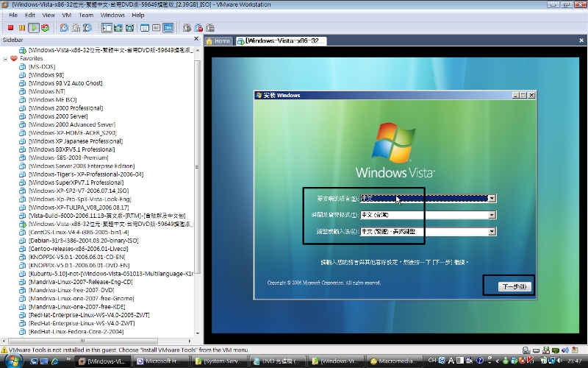Select [Mandriva-Linux-2007-Release-Eng-CD] entry
The width and height of the screenshot is (588, 368).
[x=81, y=282]
